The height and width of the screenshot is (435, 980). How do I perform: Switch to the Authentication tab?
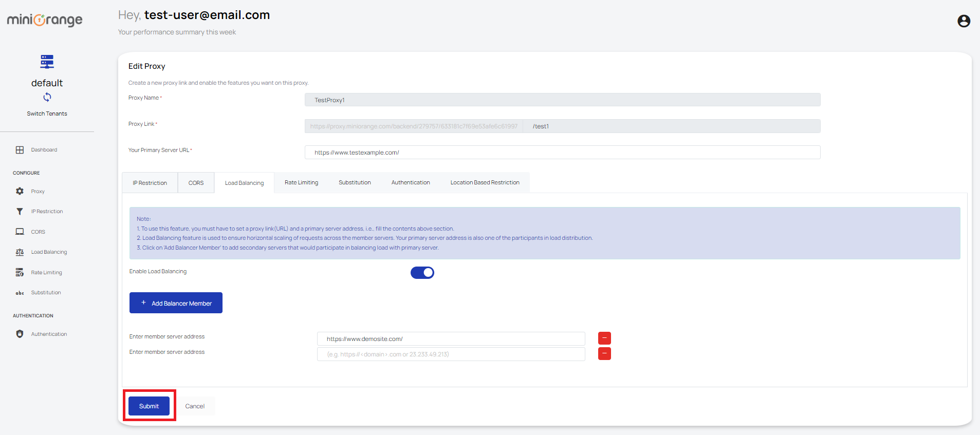(411, 182)
